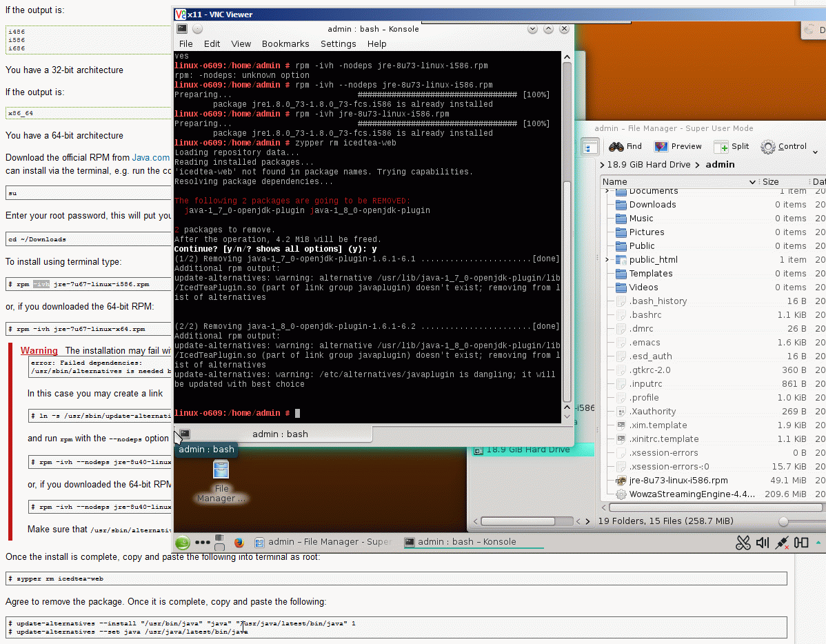Toggle folder tree panel in File Manager toolbar

point(590,146)
